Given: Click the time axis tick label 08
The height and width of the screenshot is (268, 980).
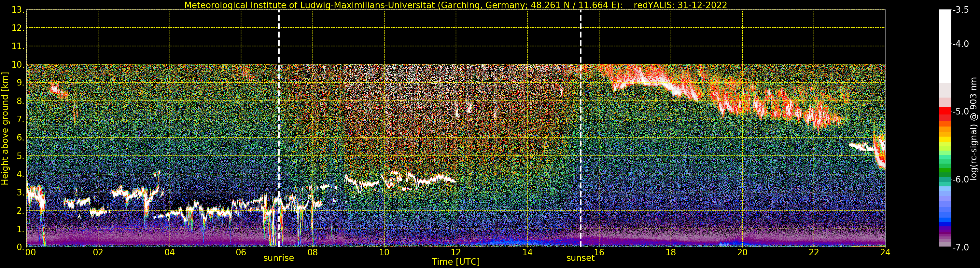Looking at the screenshot, I should coord(312,252).
